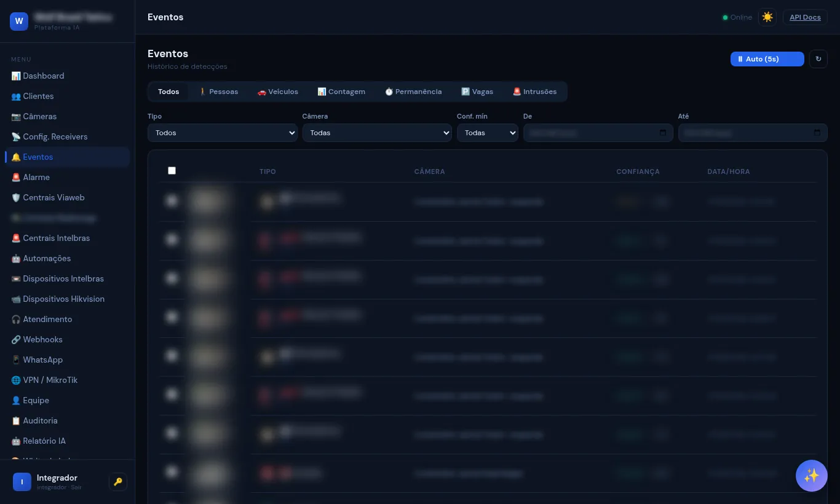Click the Integrador user avatar
The height and width of the screenshot is (504, 840).
pos(22,482)
